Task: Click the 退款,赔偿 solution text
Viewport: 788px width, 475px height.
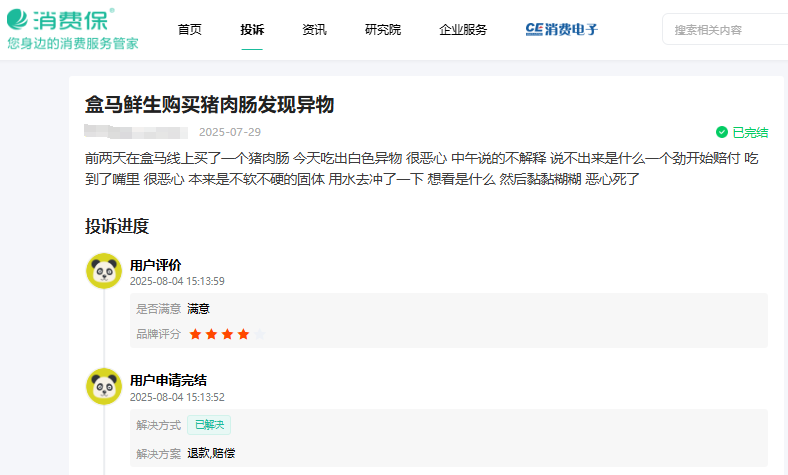Action: pyautogui.click(x=211, y=453)
